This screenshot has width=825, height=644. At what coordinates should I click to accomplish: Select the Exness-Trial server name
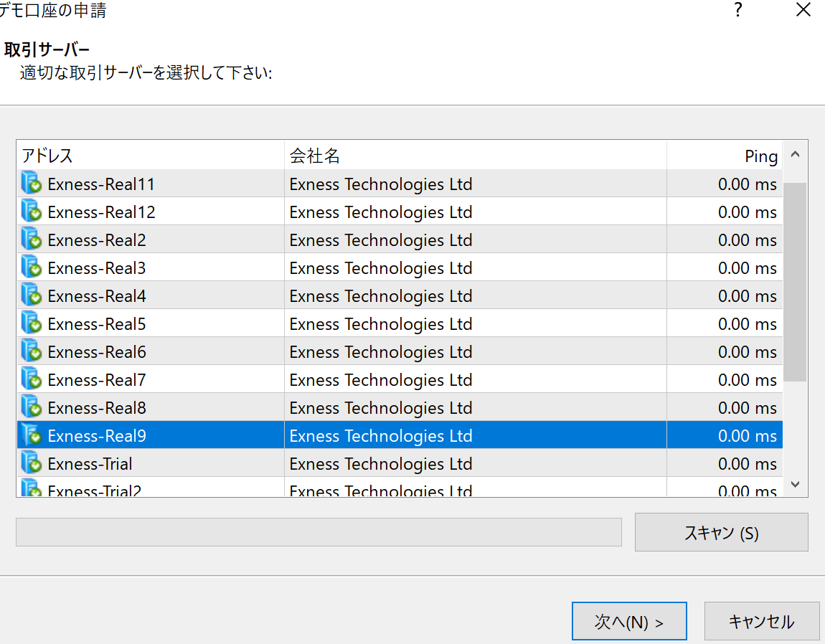coord(90,463)
